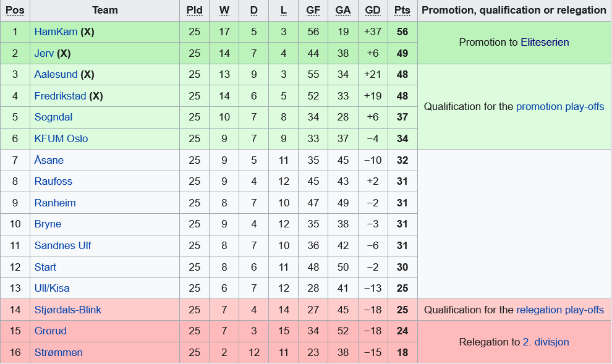Click the Grorud team link
The height and width of the screenshot is (364, 612).
pos(50,331)
